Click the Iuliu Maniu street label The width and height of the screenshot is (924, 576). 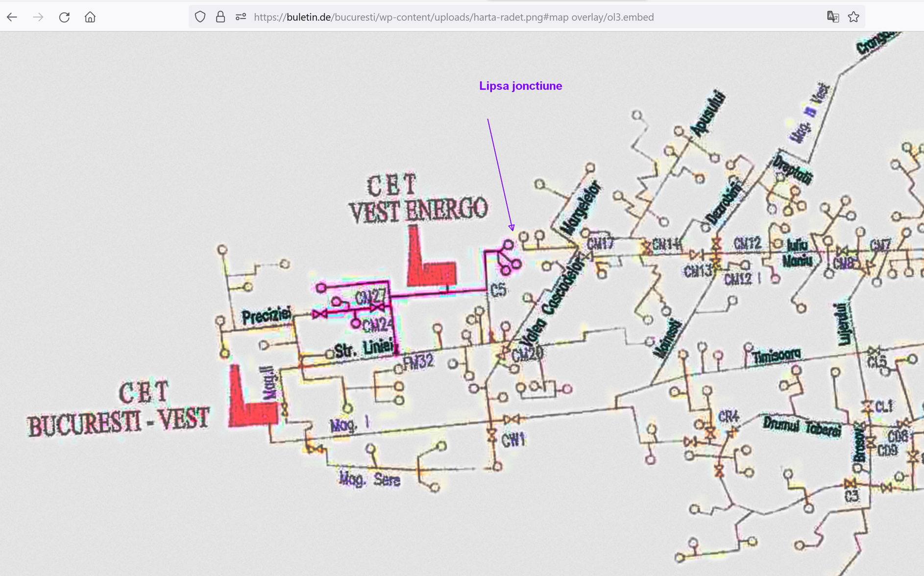(x=798, y=253)
